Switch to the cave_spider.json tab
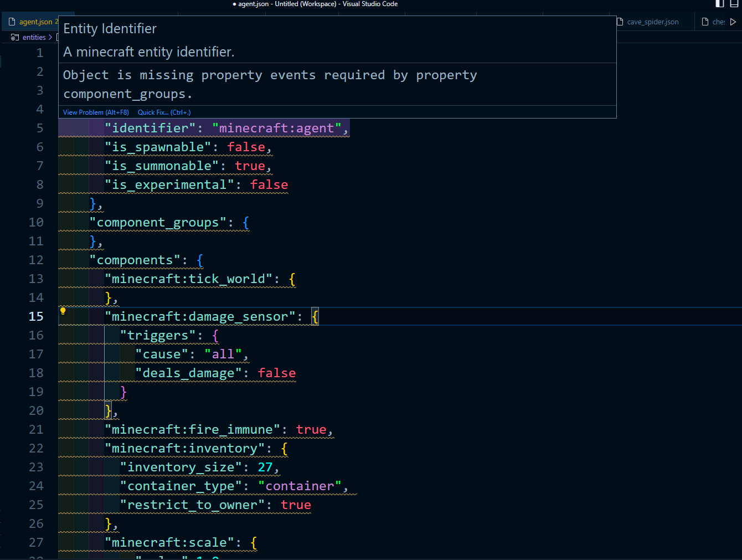Screen dimensions: 742x560 click(x=652, y=21)
